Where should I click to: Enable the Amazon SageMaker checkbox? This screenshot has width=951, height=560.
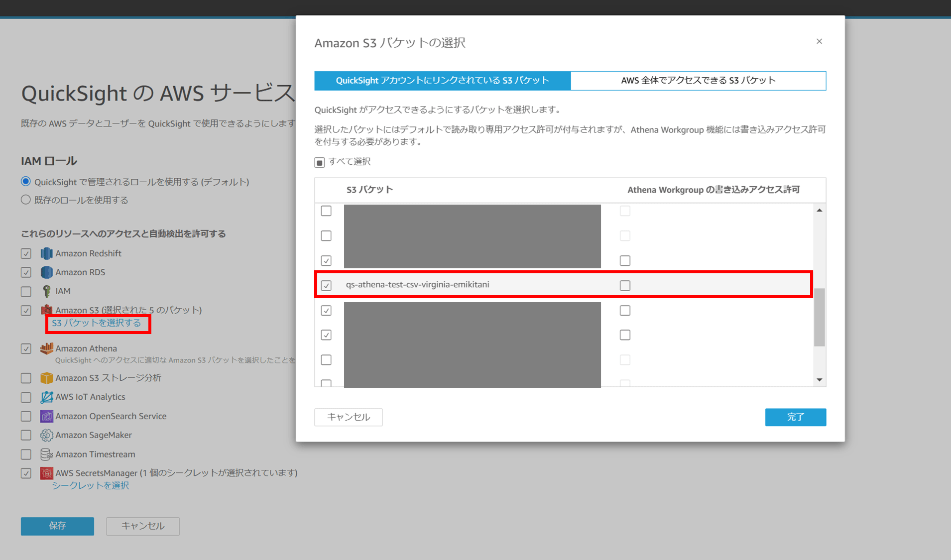[26, 435]
